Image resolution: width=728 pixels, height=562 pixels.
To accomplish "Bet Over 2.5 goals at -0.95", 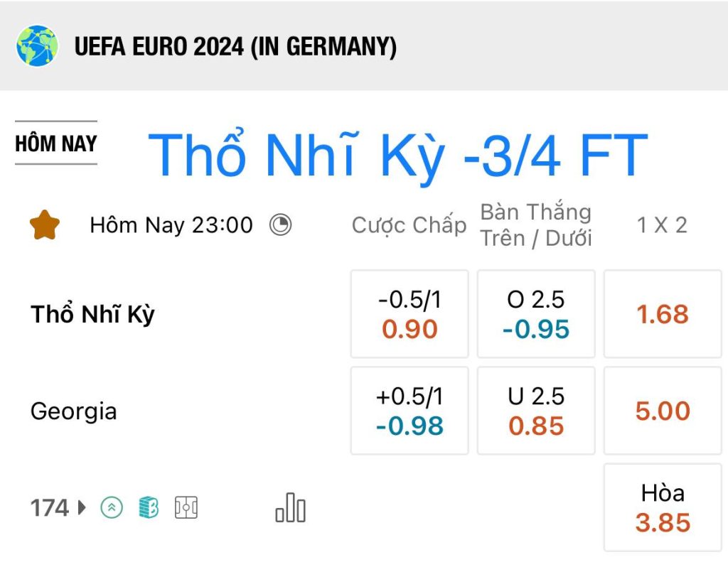I will [x=536, y=314].
